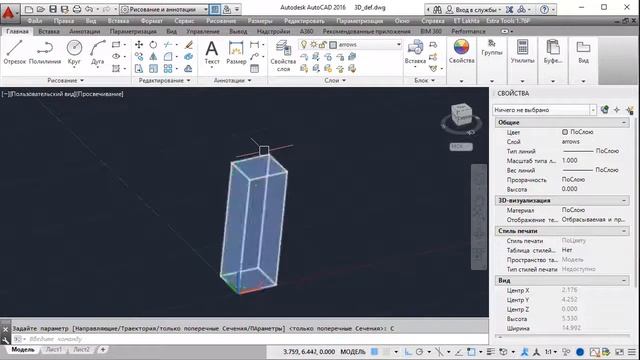Click the ViewCube in the viewport
This screenshot has height=360, width=640.
pyautogui.click(x=461, y=114)
